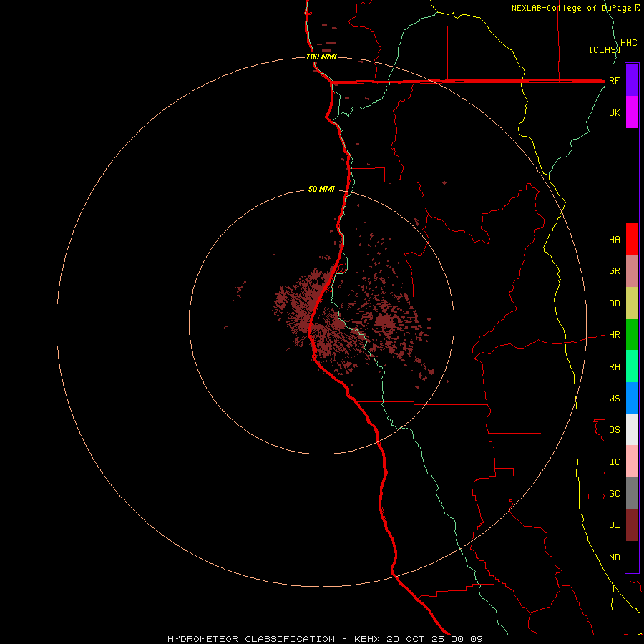Screen dimensions: 644x644
Task: Select the GC gray legend swatch
Action: (632, 493)
